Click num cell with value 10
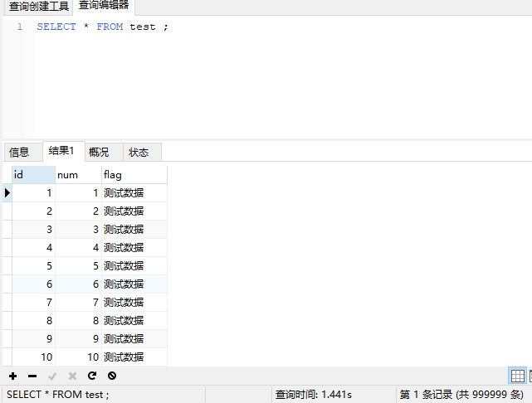532x403 pixels. pos(78,357)
